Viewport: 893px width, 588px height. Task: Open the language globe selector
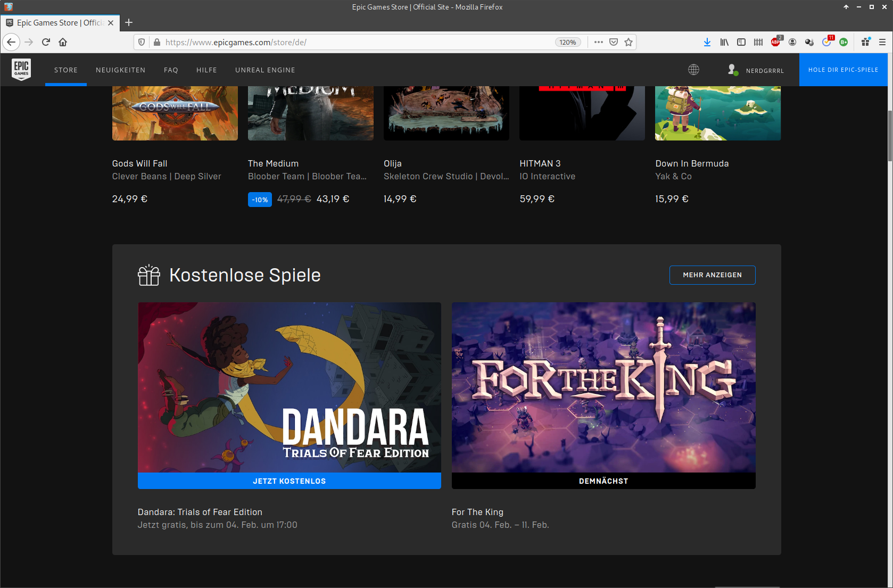tap(693, 70)
